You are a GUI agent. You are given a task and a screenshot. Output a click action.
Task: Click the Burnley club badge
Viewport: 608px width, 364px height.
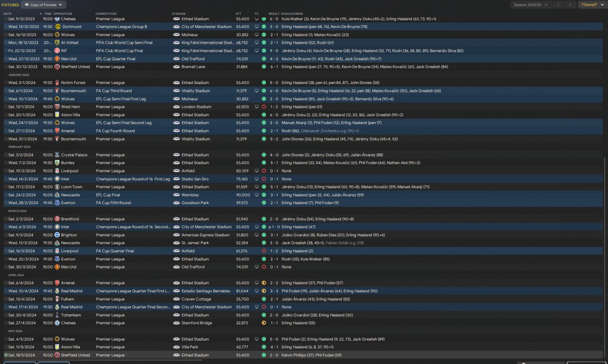pyautogui.click(x=57, y=163)
